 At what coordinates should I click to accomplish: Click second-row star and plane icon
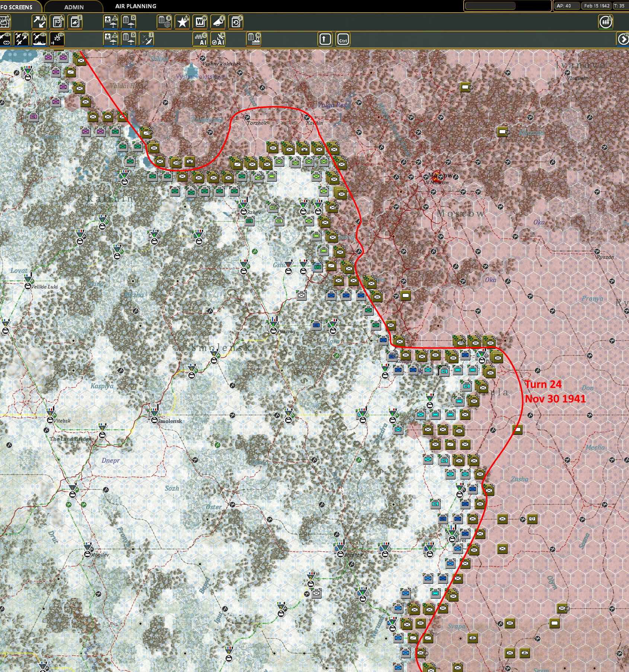pos(111,39)
